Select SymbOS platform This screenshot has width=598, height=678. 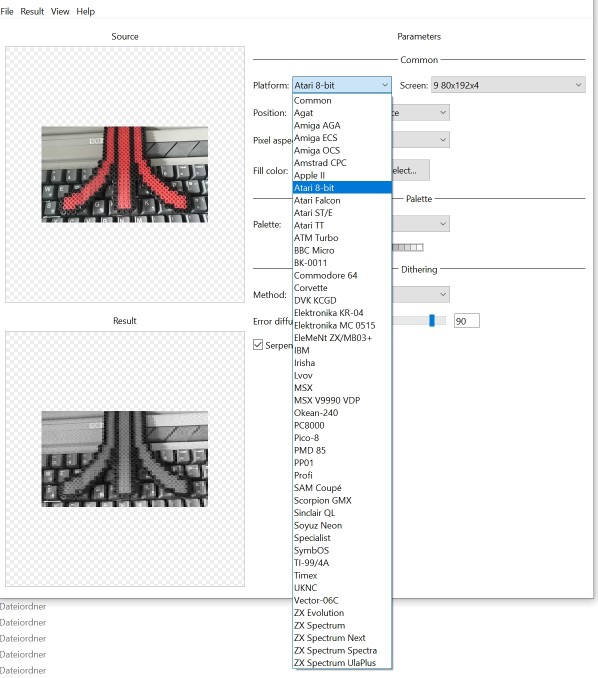point(342,551)
